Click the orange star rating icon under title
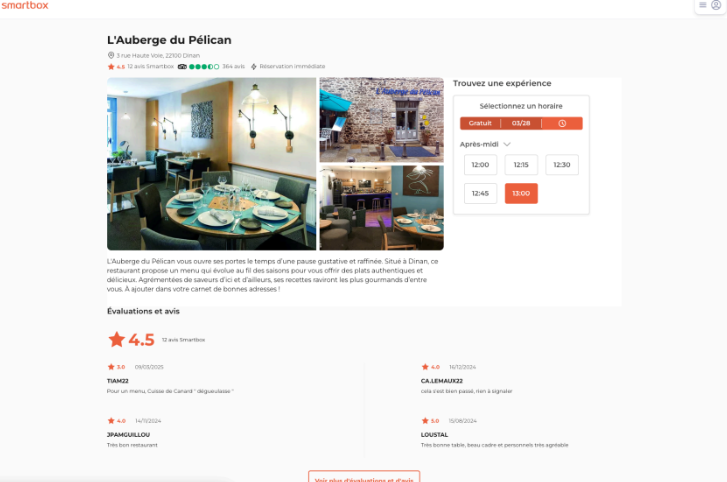 [x=111, y=67]
